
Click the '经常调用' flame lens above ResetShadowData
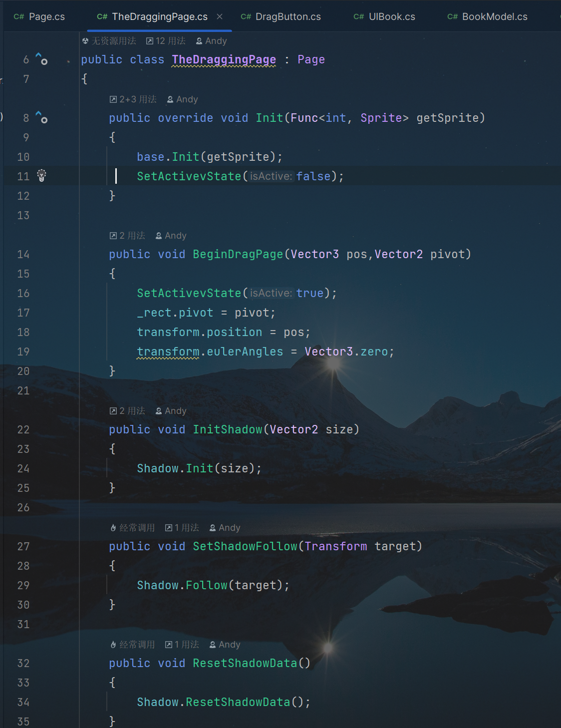133,645
